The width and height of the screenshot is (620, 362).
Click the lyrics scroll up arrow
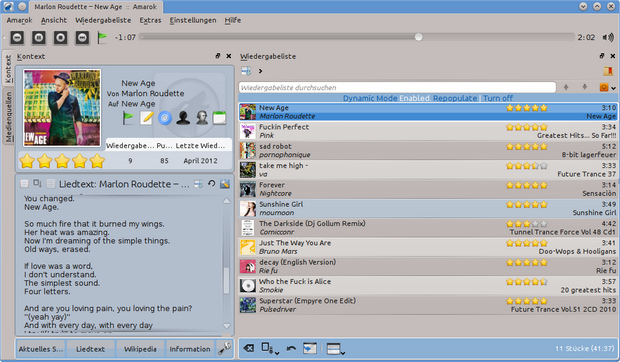pos(227,201)
